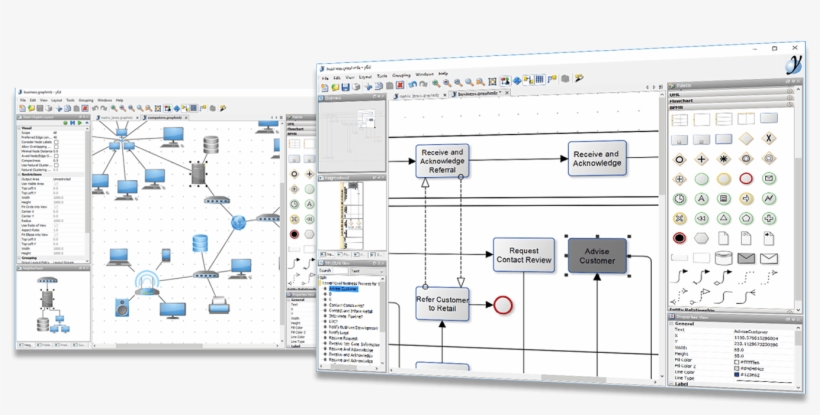
Task: Click the globe internet node in the network diagram
Action: (x=239, y=222)
